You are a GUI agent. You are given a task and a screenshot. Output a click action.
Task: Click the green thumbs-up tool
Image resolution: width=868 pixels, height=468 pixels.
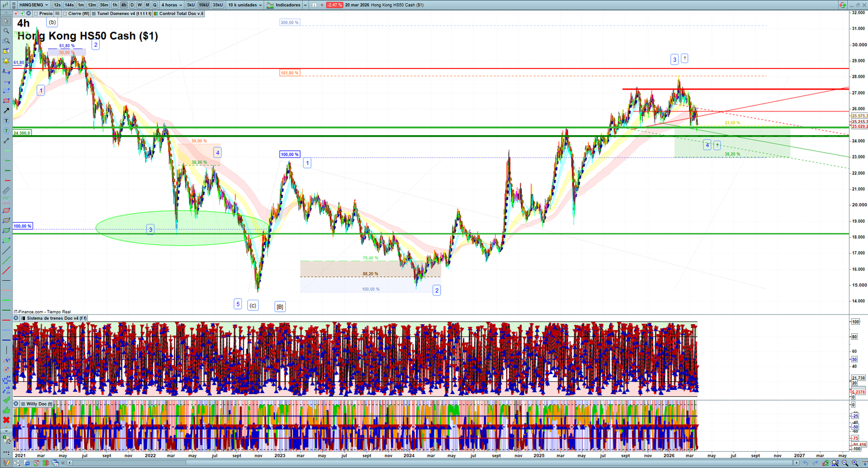[x=6, y=410]
